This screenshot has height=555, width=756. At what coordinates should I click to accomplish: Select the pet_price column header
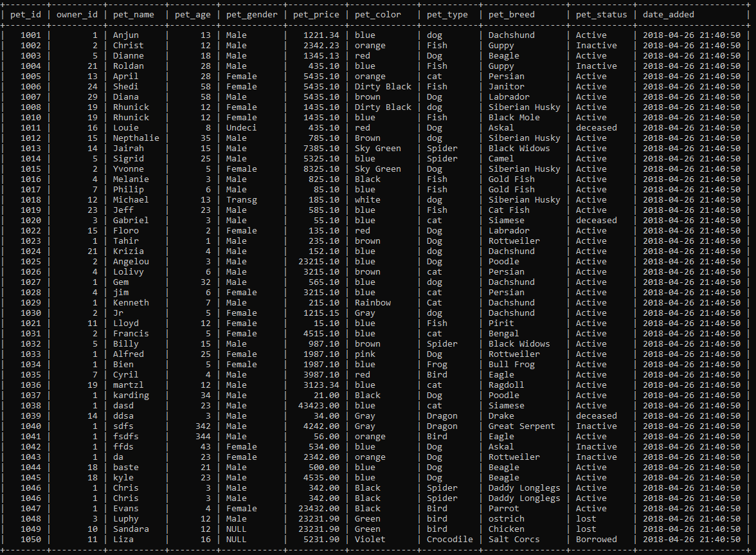point(316,14)
